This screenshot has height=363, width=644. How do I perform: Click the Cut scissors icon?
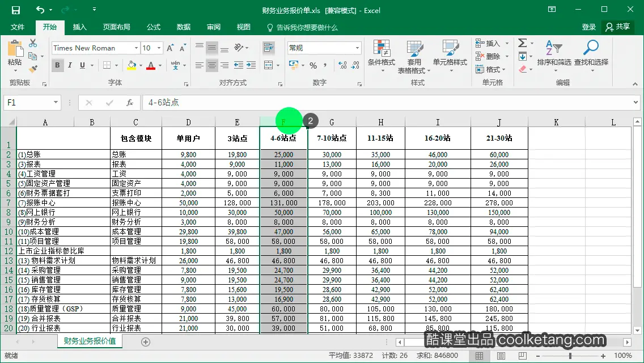click(x=33, y=43)
